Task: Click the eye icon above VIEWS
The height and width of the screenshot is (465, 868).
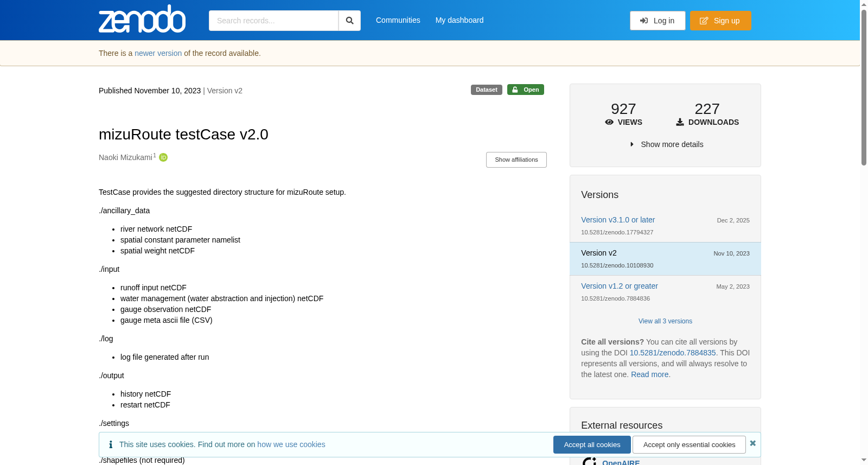Action: click(x=609, y=122)
